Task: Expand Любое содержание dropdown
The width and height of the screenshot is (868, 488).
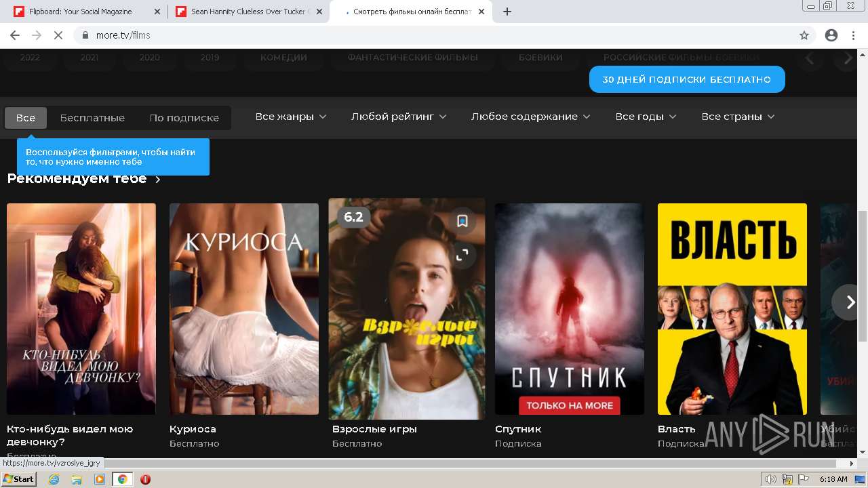Action: 531,117
